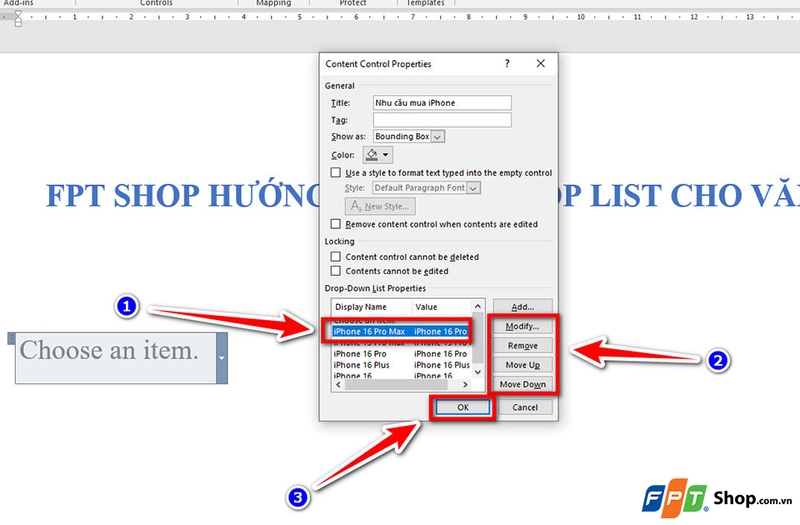Click into the empty Tag field

pyautogui.click(x=442, y=120)
